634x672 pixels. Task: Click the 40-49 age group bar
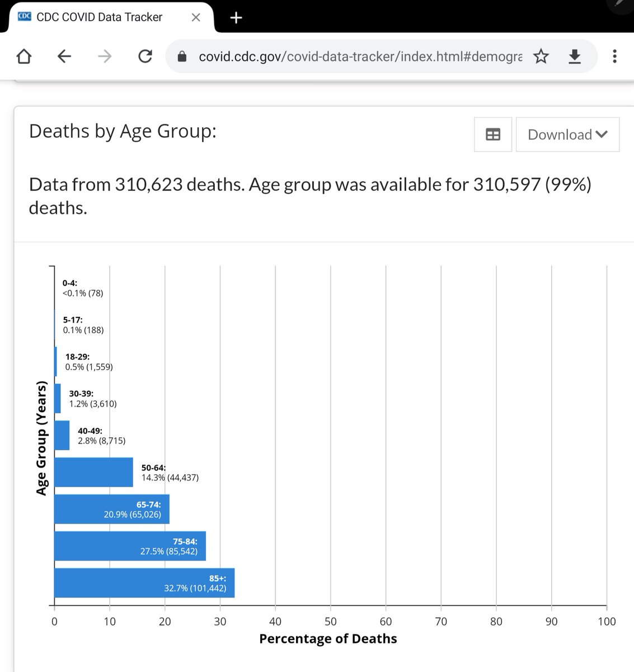point(62,435)
